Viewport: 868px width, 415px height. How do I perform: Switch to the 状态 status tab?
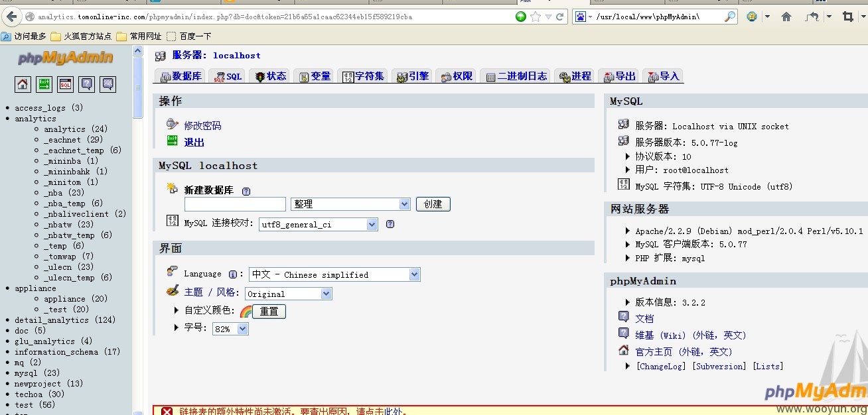point(269,76)
